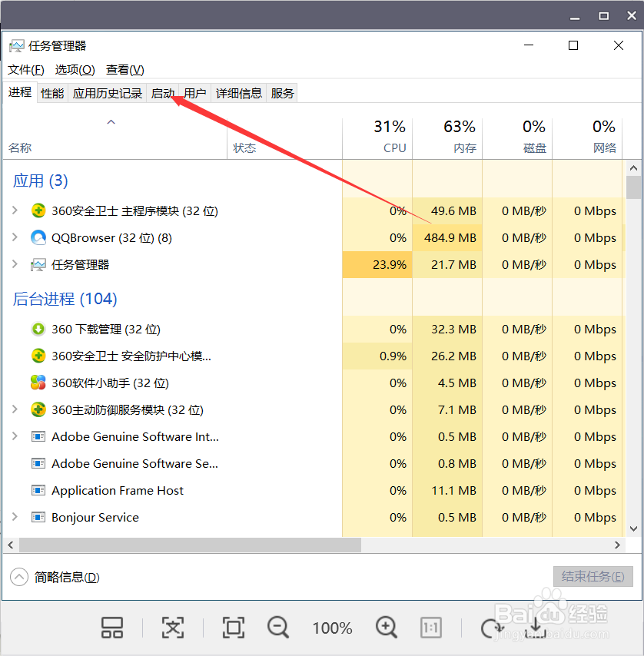Click the 应用 (3) group heading
This screenshot has width=644, height=656.
tap(40, 181)
